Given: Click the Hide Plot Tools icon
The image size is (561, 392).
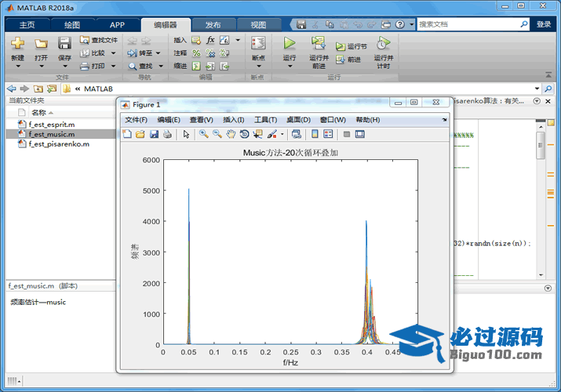Looking at the screenshot, I should pos(346,134).
